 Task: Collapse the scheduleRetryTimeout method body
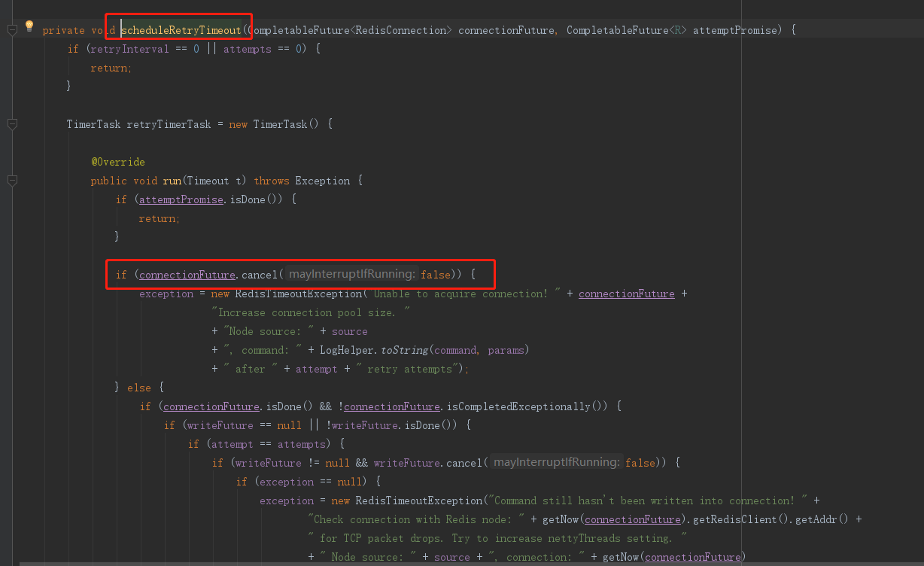pyautogui.click(x=11, y=29)
